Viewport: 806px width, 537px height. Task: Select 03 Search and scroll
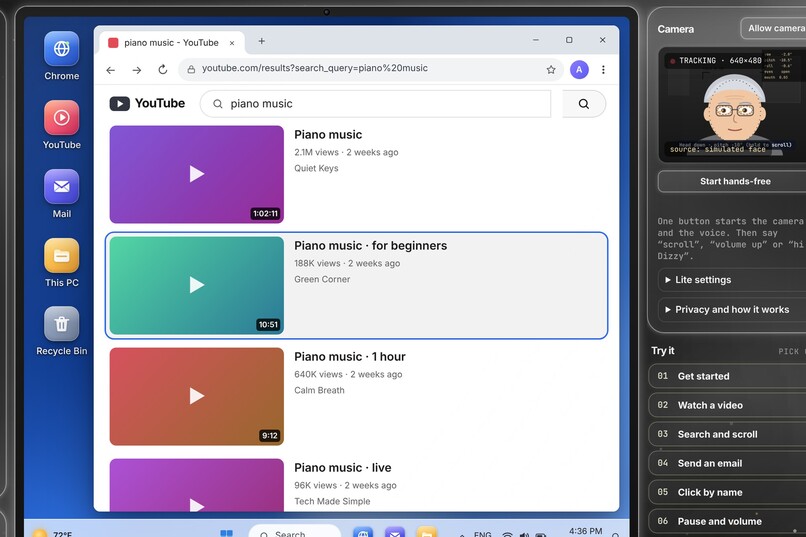[x=727, y=434]
